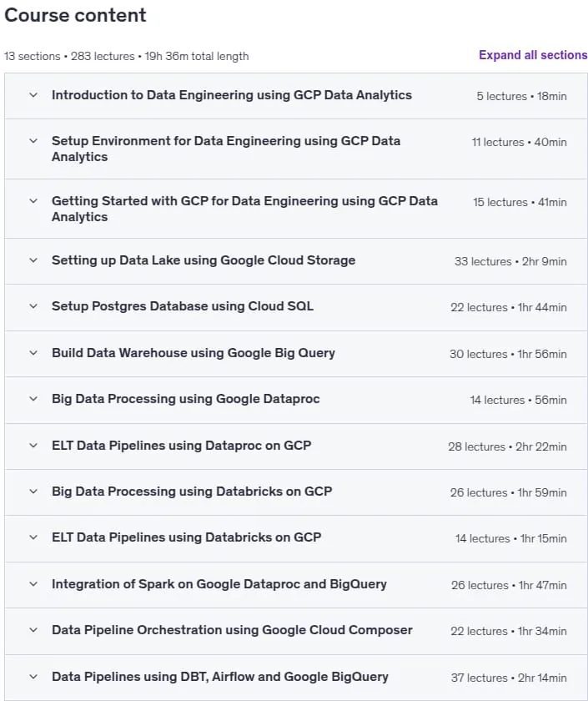588x701 pixels.
Task: Click the 'Course content' heading
Action: tap(75, 15)
